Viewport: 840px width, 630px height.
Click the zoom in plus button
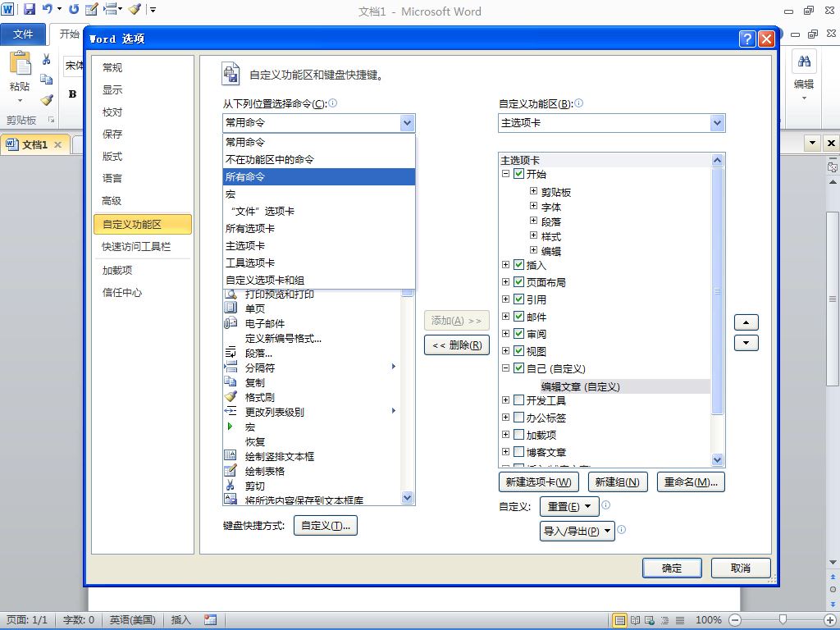pyautogui.click(x=830, y=620)
